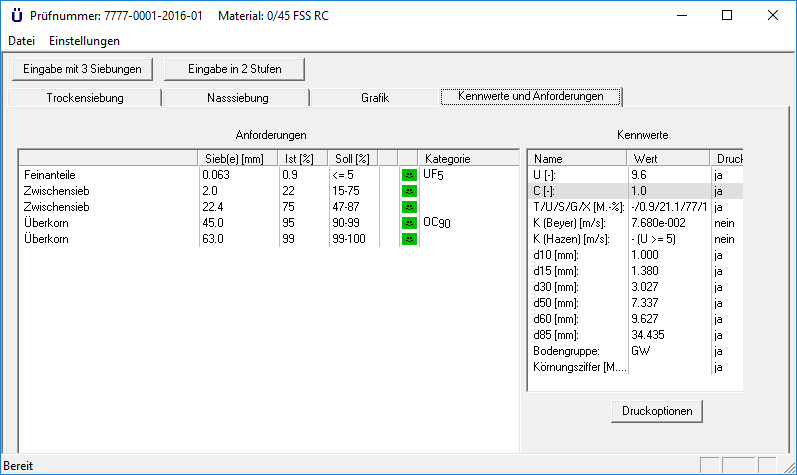Viewport: 797px width, 475px height.
Task: Switch to the Nasssiebung tab
Action: 237,98
